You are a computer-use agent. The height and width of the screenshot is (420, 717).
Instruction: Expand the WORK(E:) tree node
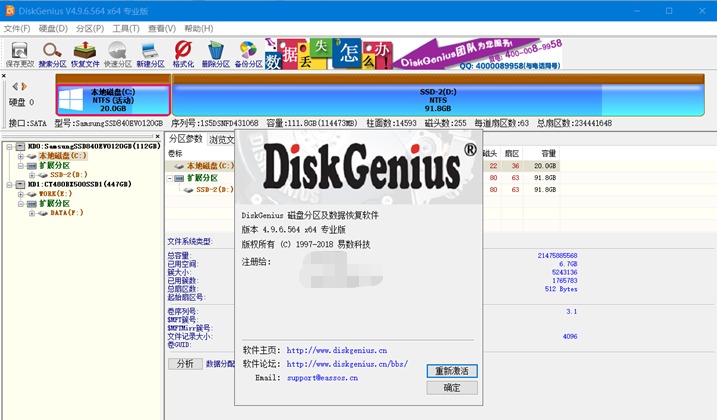[x=21, y=194]
